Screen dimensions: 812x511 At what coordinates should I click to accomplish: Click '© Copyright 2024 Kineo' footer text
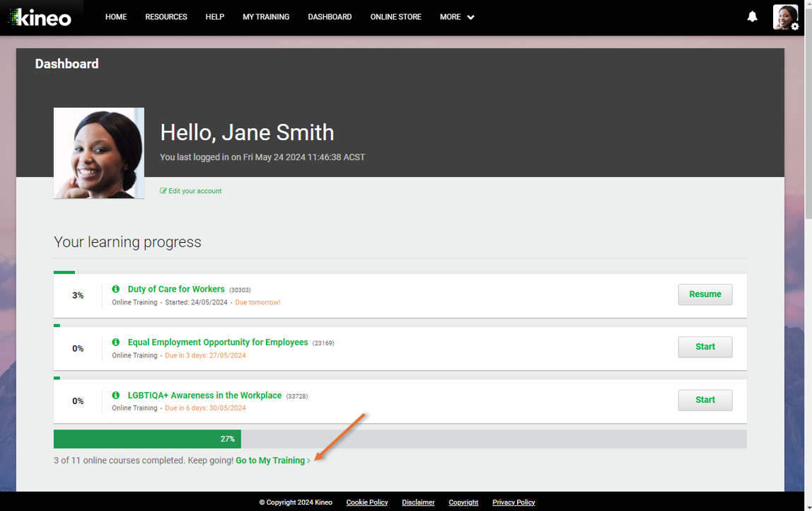[296, 503]
